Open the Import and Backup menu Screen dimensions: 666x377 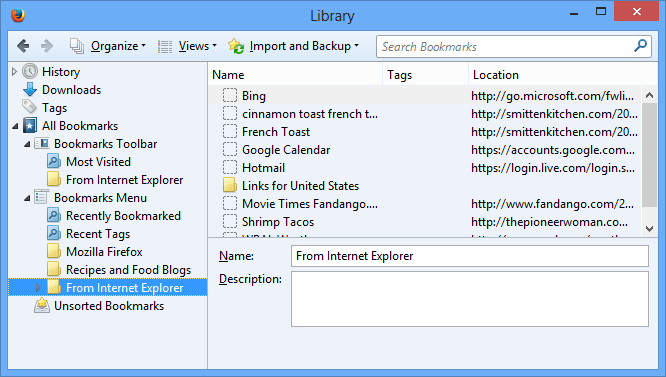(304, 46)
